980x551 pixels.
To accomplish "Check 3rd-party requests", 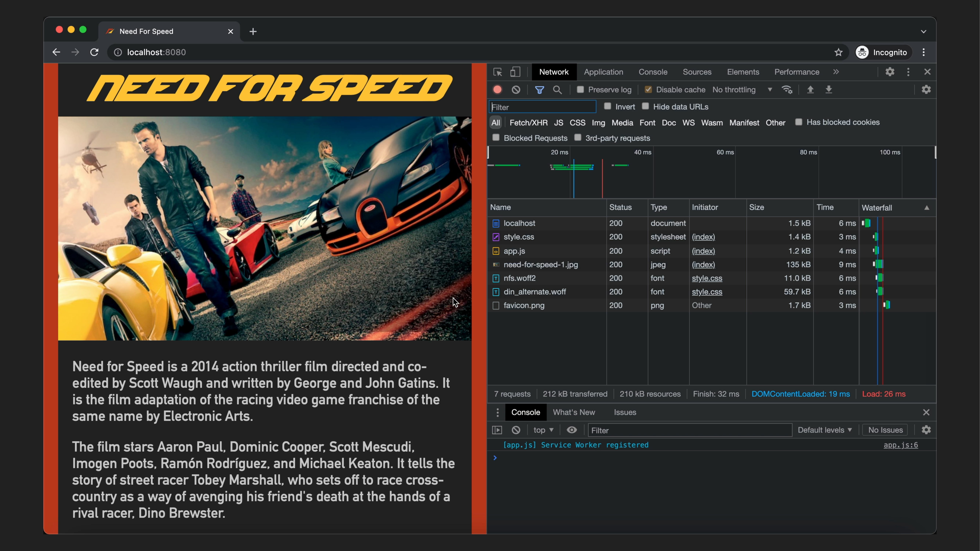I will [x=577, y=137].
